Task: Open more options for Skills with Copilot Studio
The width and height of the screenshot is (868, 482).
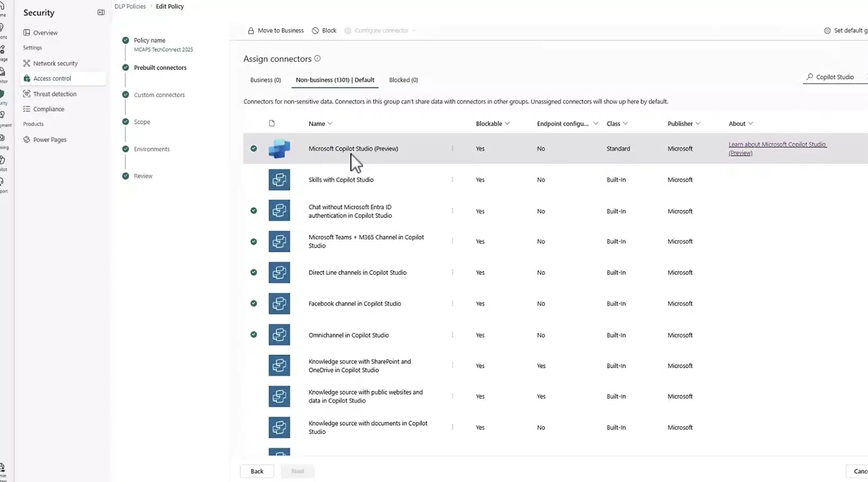Action: 453,180
